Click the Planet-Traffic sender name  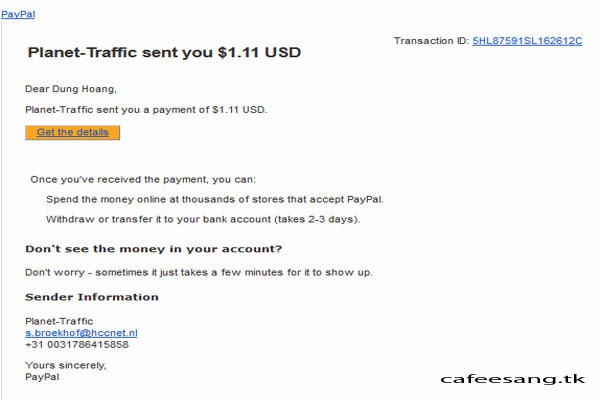(59, 321)
